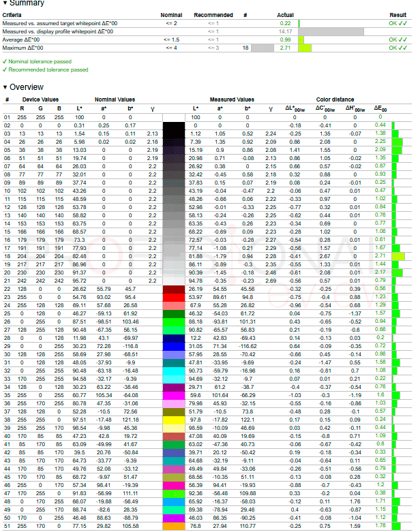This screenshot has width=418, height=532.
Task: Click nominal L* value 87.51 in row 26
Action: 79,322
